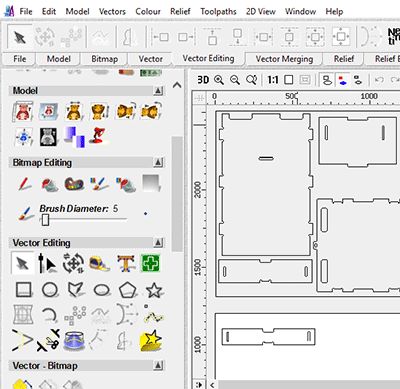This screenshot has width=400, height=389.
Task: Select the Create Rectangle tool
Action: tap(24, 290)
